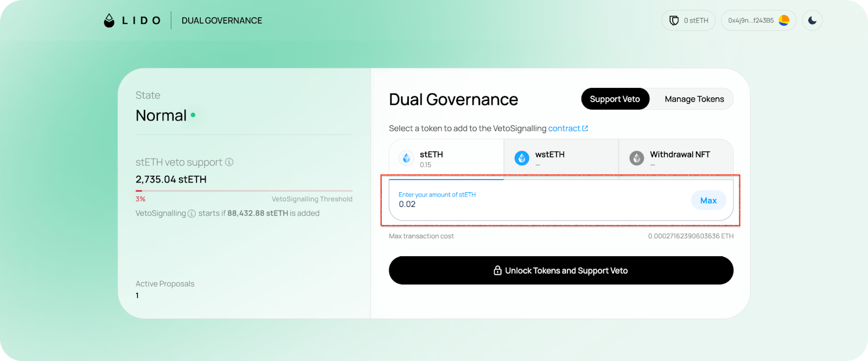Toggle dark mode with the moon icon
Screen dimensions: 868x361
click(812, 21)
